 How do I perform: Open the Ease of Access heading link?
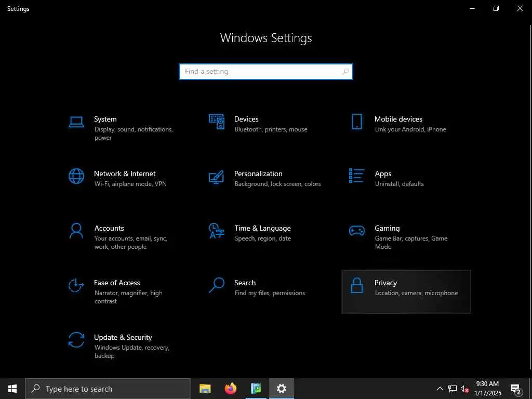tap(117, 283)
